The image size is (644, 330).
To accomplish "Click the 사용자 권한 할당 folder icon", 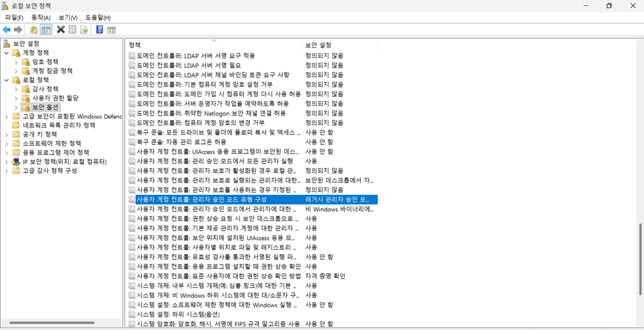I will tap(26, 98).
